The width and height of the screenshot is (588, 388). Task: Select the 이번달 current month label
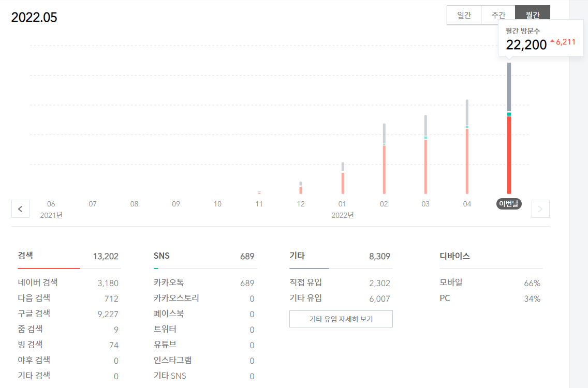[508, 204]
